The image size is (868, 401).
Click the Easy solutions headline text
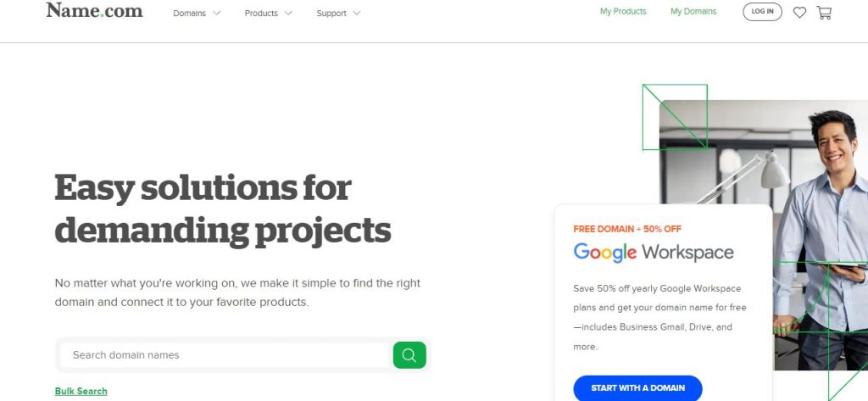tap(223, 209)
